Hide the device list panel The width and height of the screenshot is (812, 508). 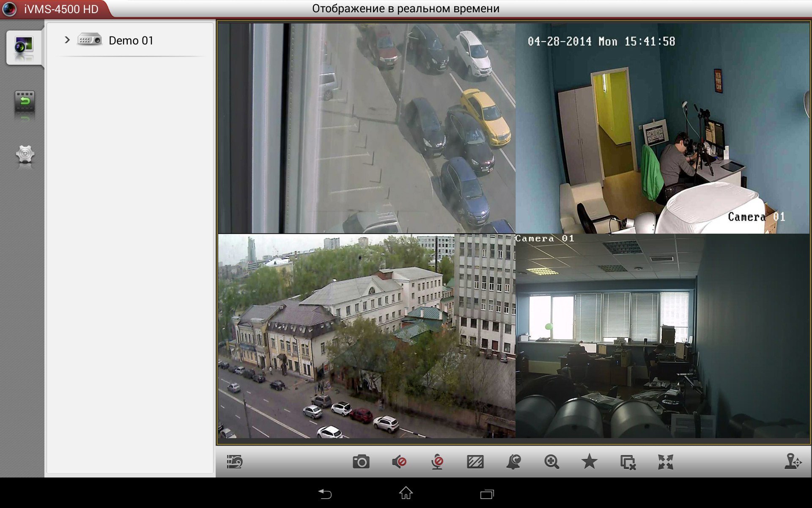(234, 462)
